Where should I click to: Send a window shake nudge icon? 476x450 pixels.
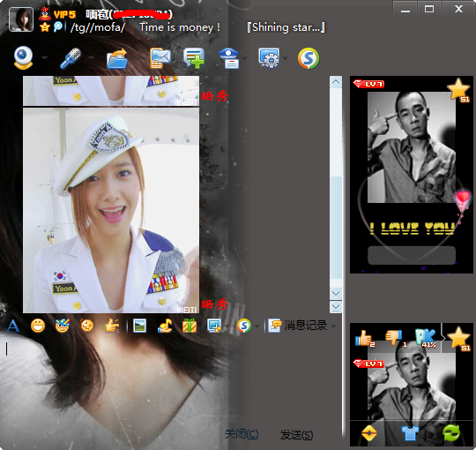tap(87, 326)
